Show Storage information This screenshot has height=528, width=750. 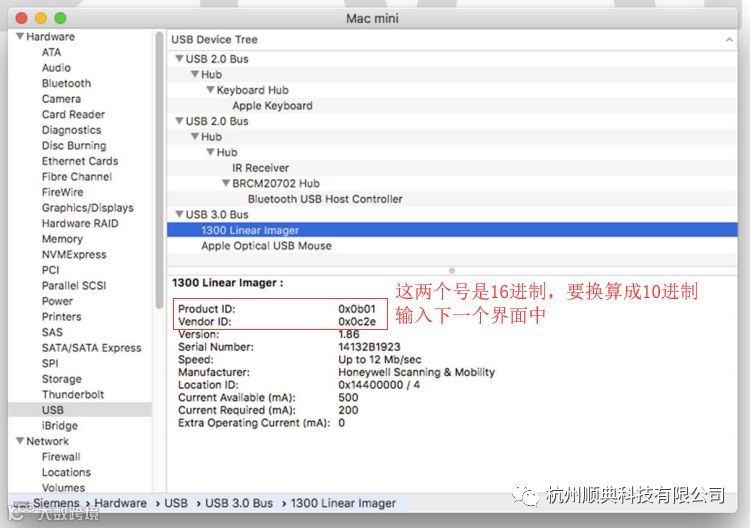point(61,379)
